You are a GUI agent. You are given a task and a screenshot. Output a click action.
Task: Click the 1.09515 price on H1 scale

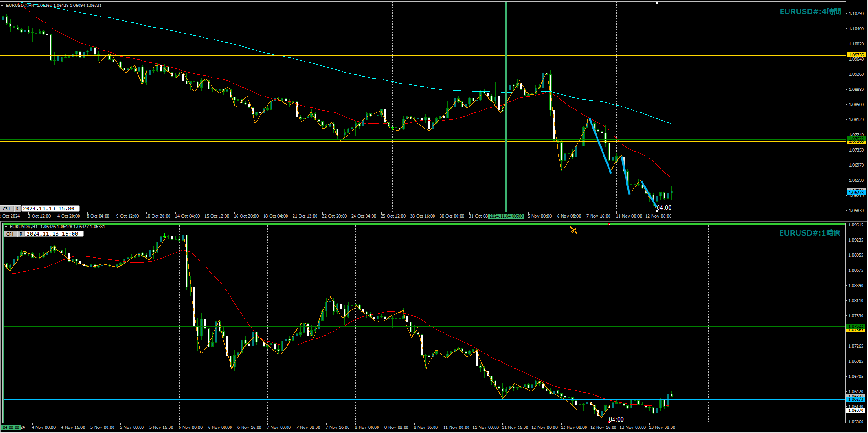(856, 225)
